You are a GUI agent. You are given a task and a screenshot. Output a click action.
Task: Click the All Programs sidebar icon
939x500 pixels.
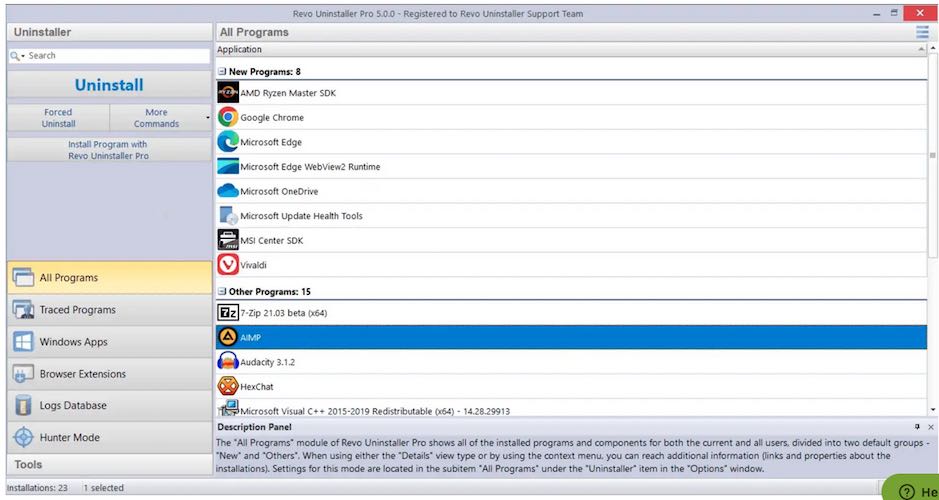point(23,278)
